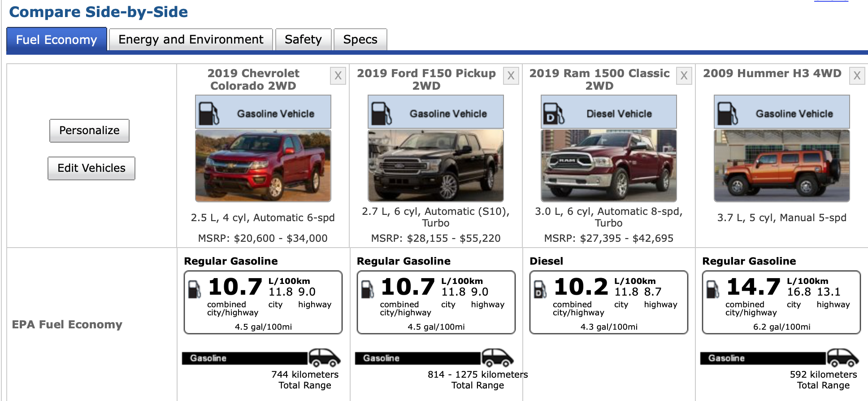
Task: Click the Diesel Vehicle label
Action: click(x=619, y=114)
